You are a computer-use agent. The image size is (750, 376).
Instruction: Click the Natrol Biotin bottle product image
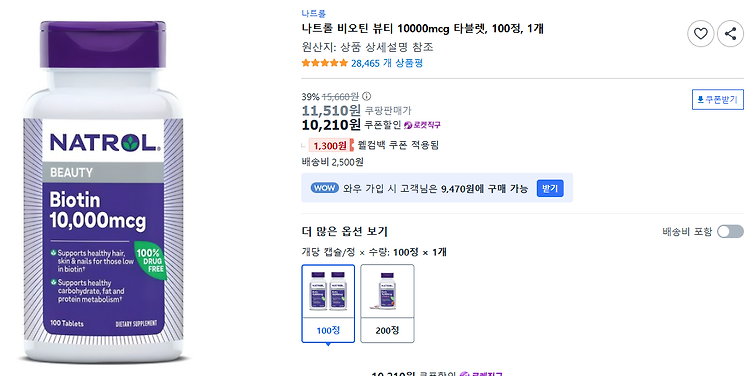103,191
